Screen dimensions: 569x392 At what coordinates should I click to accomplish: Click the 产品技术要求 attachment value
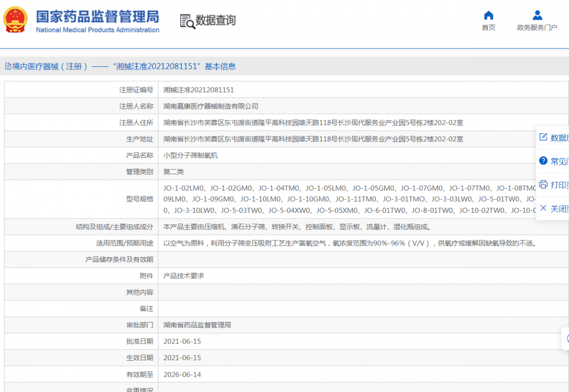pyautogui.click(x=184, y=276)
